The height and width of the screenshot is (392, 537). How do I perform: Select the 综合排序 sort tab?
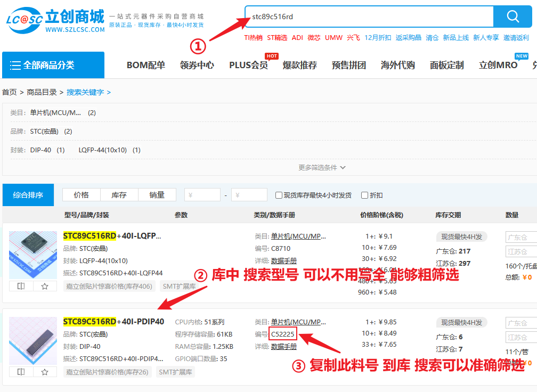tap(28, 195)
